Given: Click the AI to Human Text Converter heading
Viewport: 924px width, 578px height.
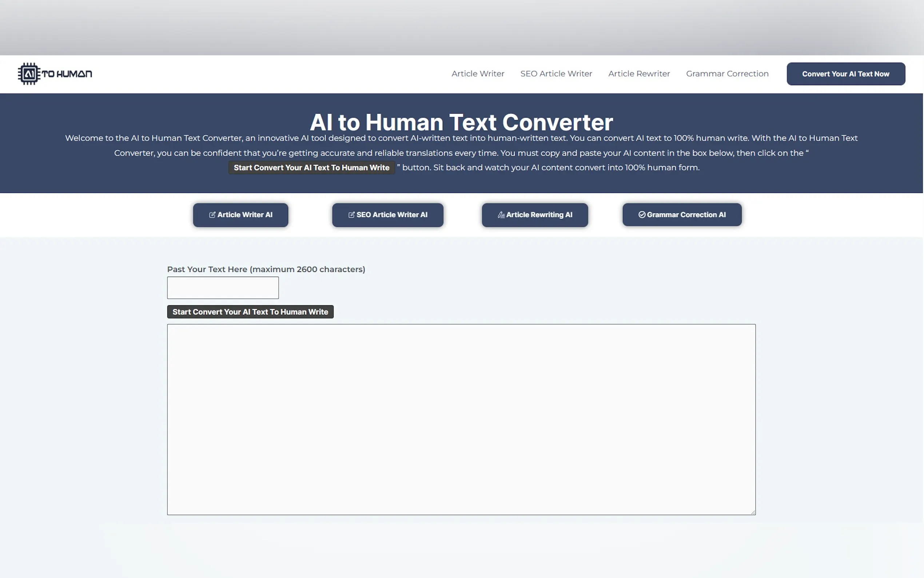Looking at the screenshot, I should click(461, 122).
